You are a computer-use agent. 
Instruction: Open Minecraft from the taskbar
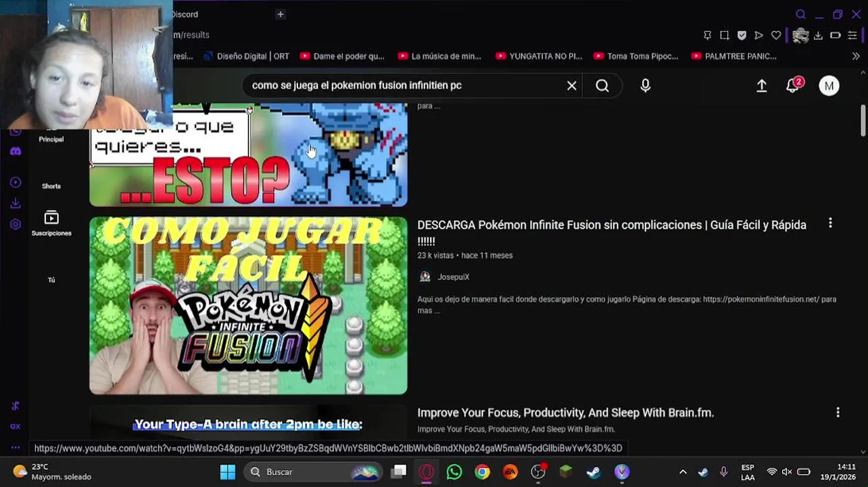566,471
